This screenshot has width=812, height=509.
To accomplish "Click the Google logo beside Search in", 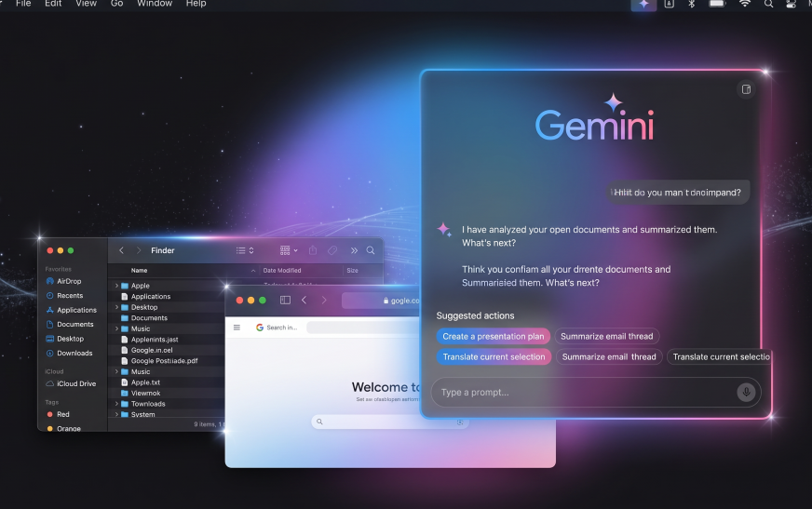I will coord(260,328).
